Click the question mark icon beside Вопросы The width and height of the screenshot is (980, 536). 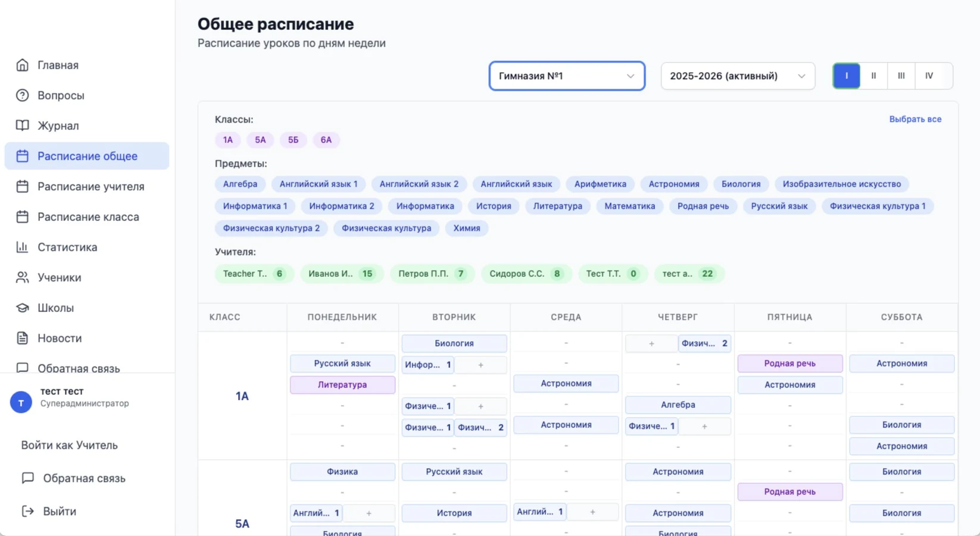tap(22, 95)
